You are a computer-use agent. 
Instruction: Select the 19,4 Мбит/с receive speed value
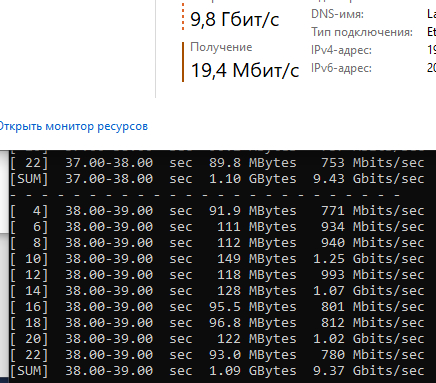(245, 70)
